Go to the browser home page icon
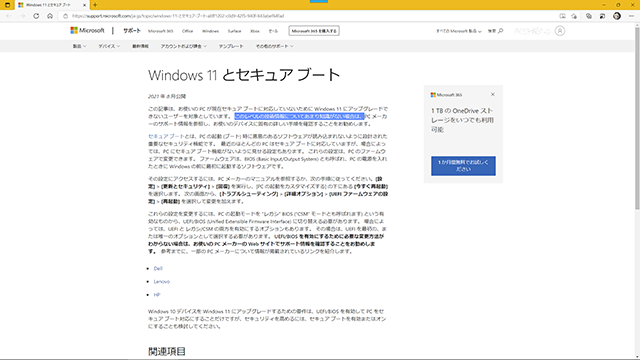Image resolution: width=640 pixels, height=360 pixels. pyautogui.click(x=50, y=16)
